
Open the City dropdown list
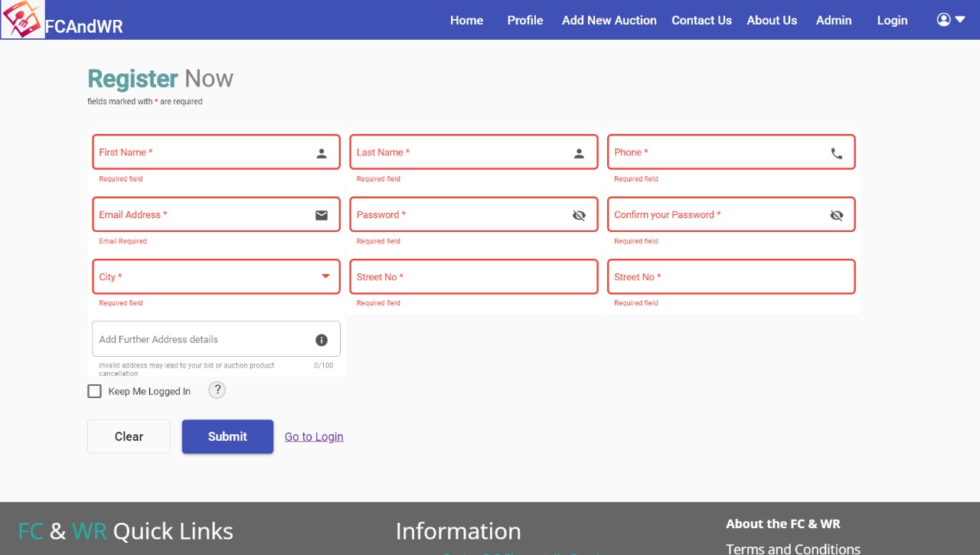tap(325, 276)
